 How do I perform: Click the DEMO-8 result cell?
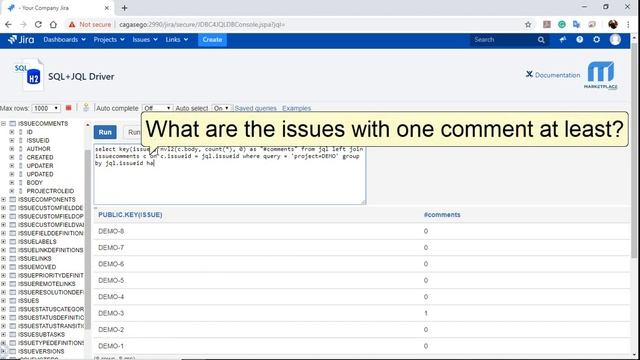[111, 231]
